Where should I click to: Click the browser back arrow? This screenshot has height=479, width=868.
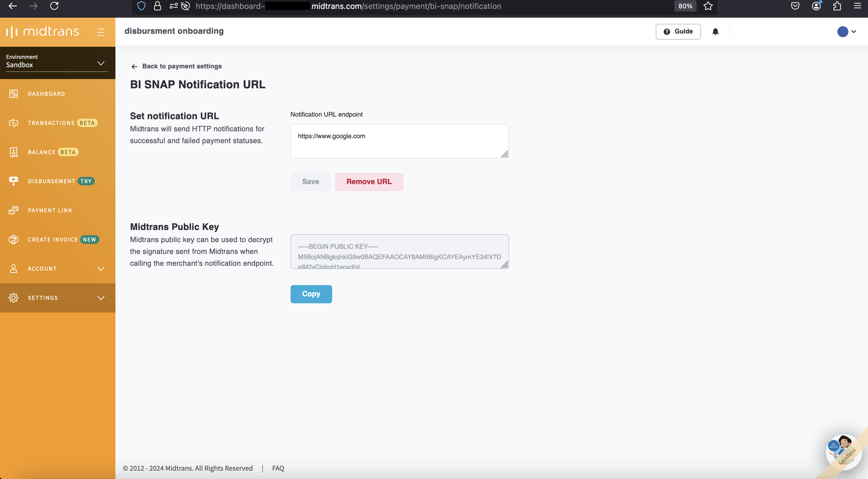12,6
